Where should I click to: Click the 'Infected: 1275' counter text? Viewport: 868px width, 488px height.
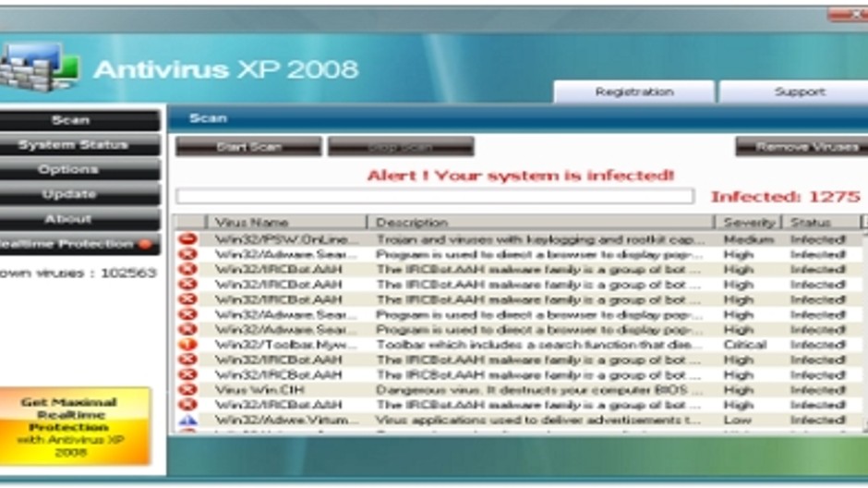tap(786, 197)
